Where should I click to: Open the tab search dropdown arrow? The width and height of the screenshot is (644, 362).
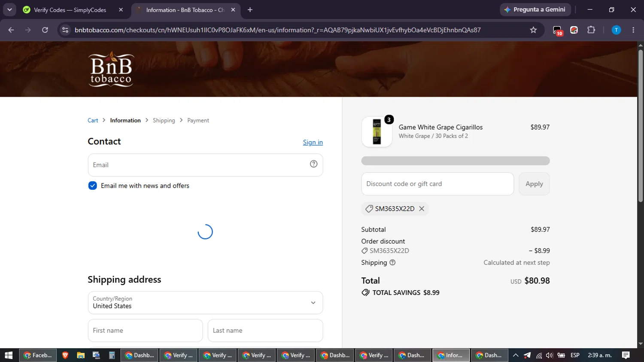9,9
